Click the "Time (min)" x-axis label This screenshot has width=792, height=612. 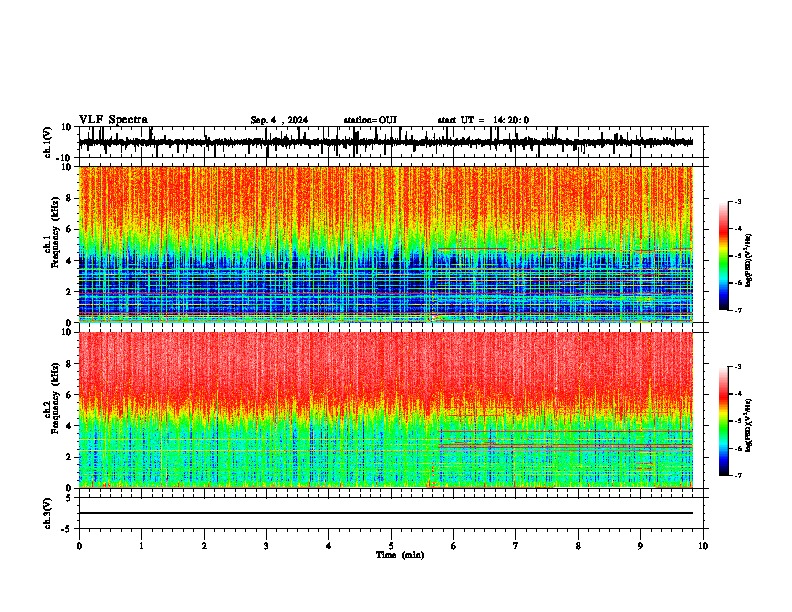[400, 555]
